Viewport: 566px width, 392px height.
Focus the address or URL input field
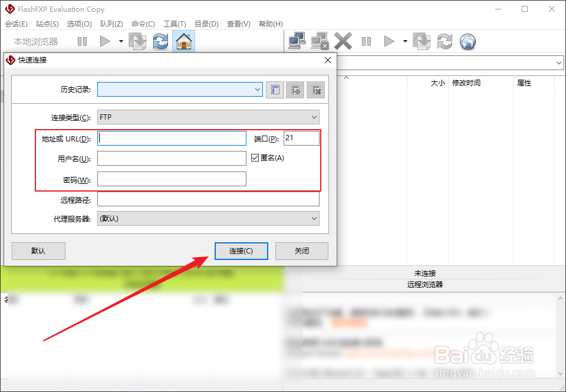click(x=172, y=139)
